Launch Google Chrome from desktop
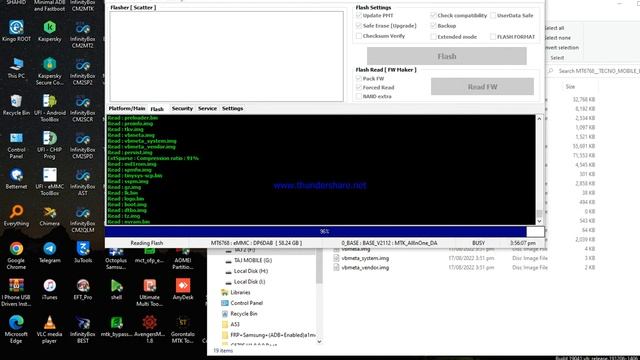 (x=16, y=256)
